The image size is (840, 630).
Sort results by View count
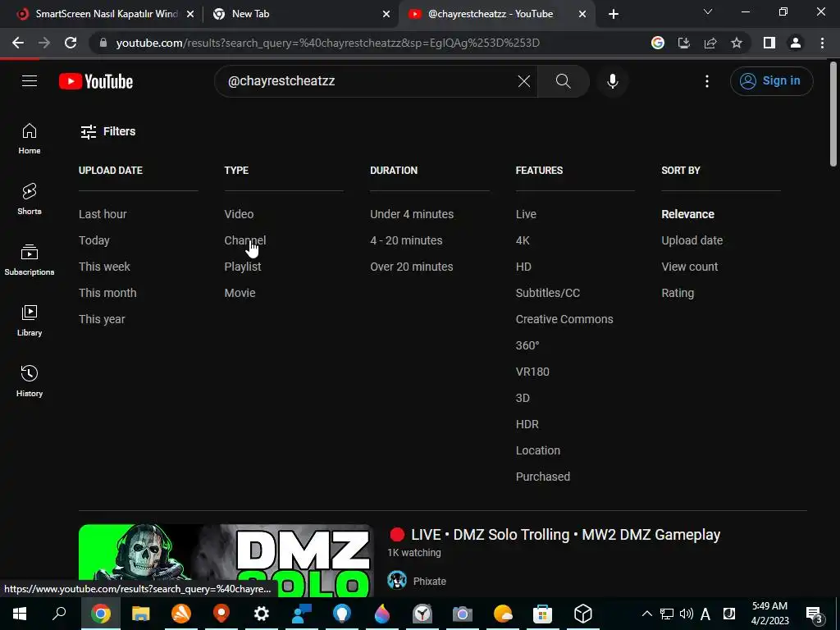(689, 267)
